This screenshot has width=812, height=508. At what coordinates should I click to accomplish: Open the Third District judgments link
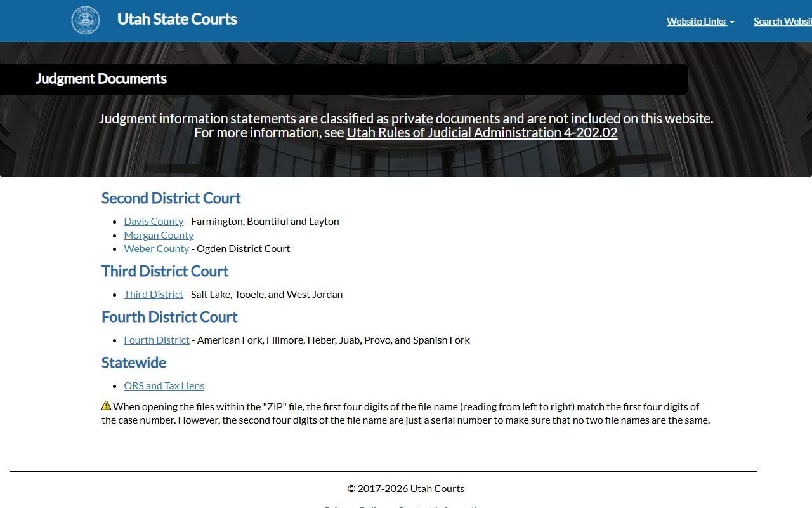pyautogui.click(x=154, y=294)
